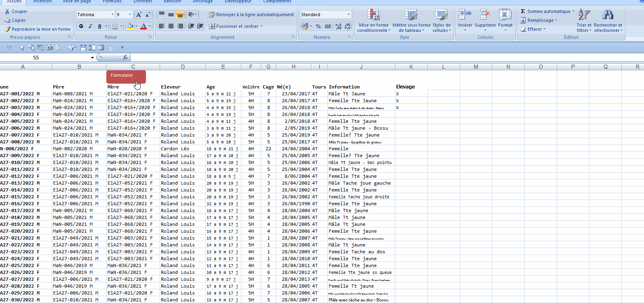
Task: Click Reproduire la mise en forme paintbrush
Action: tap(7, 29)
